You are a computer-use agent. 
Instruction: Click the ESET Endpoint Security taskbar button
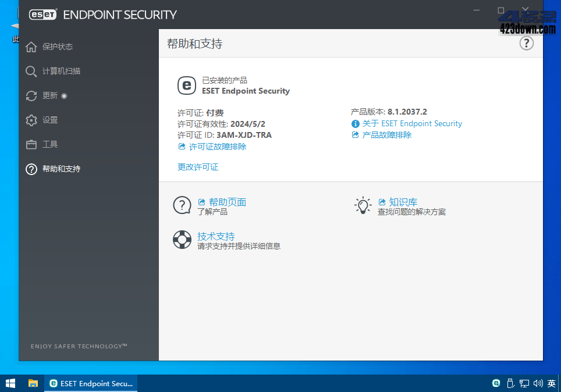(x=91, y=383)
